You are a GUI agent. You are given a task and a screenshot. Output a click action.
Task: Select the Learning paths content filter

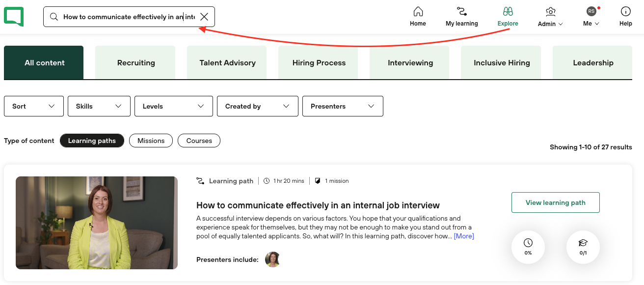92,141
